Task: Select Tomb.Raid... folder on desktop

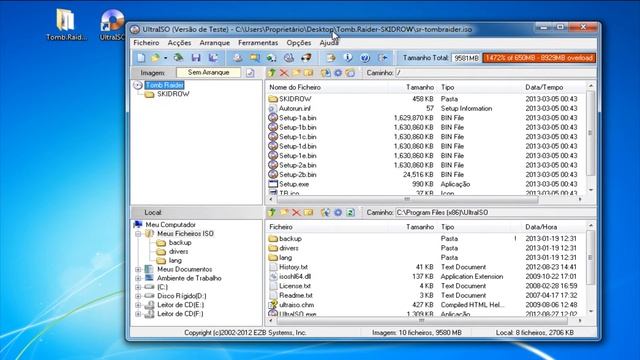Action: [x=66, y=25]
